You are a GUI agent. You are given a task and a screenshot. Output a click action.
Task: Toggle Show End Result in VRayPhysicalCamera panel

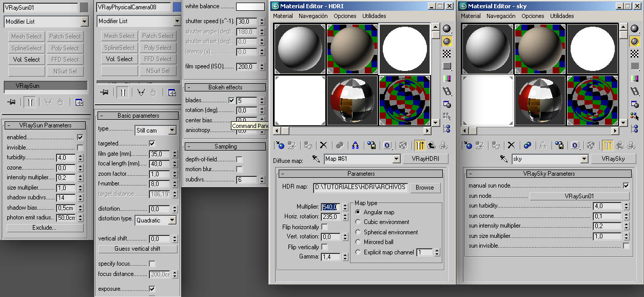pyautogui.click(x=122, y=92)
